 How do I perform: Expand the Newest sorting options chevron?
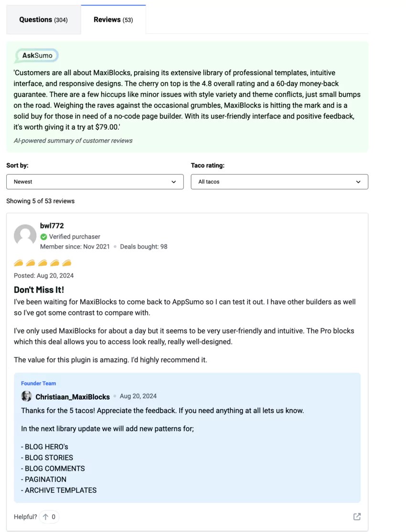174,182
